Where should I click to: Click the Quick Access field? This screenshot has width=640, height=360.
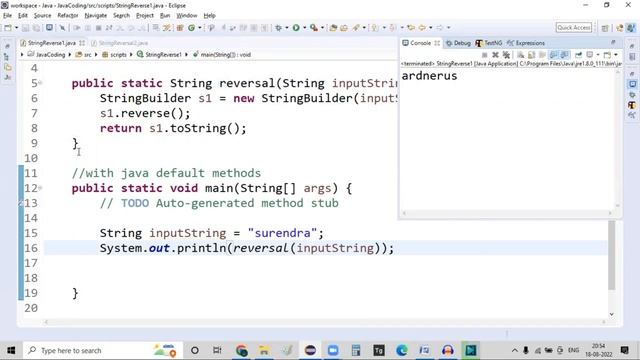[x=574, y=27]
